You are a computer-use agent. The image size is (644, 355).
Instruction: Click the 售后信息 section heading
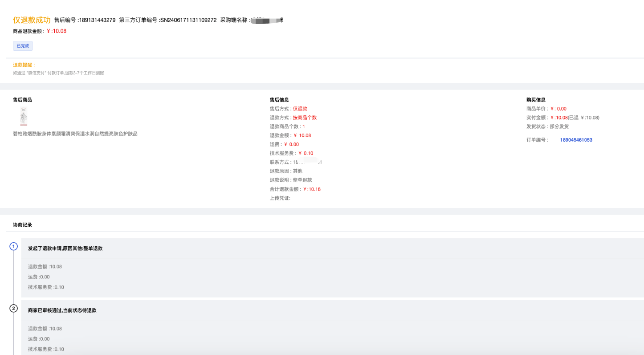pos(279,100)
